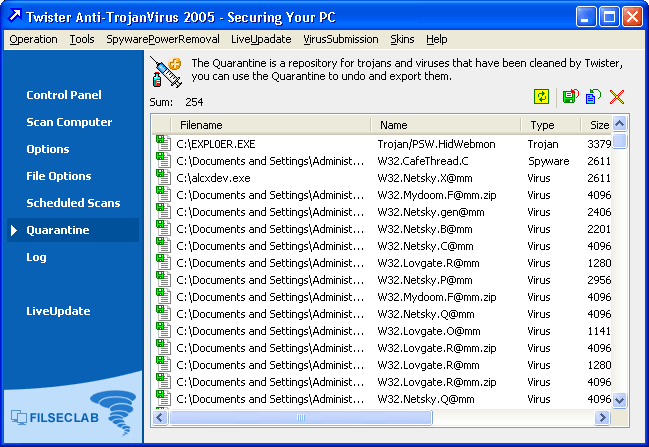Select the W32.CafeThread.C spyware row
The width and height of the screenshot is (649, 447).
423,161
